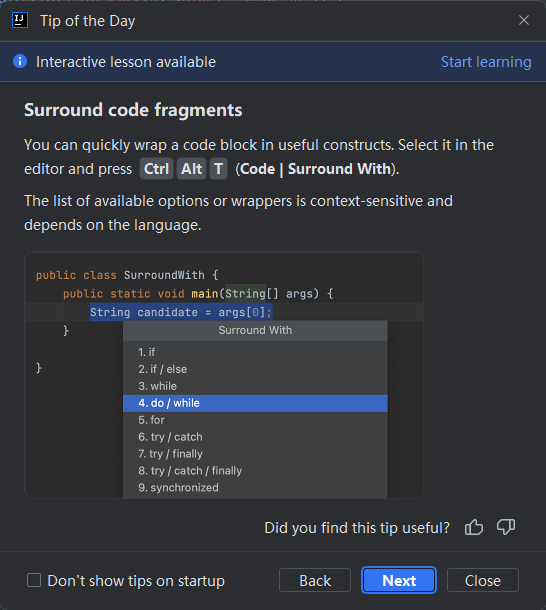Pick the synchronized wrapper option
Image resolution: width=546 pixels, height=610 pixels.
point(255,488)
